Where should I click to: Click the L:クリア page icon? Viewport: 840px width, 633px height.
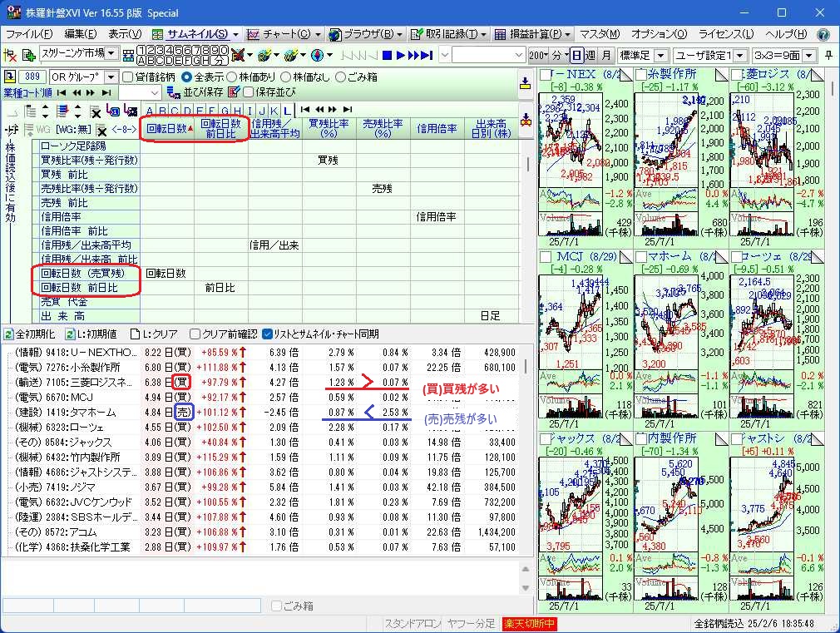135,334
